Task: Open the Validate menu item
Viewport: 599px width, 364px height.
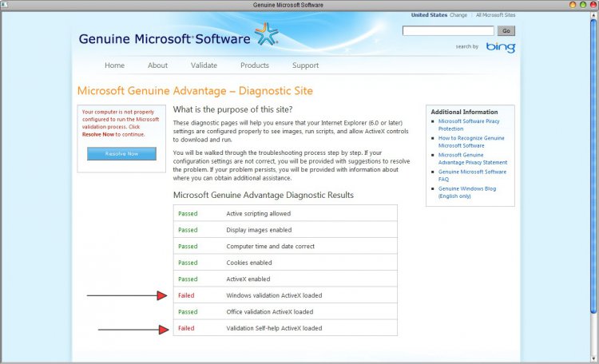Action: [204, 65]
